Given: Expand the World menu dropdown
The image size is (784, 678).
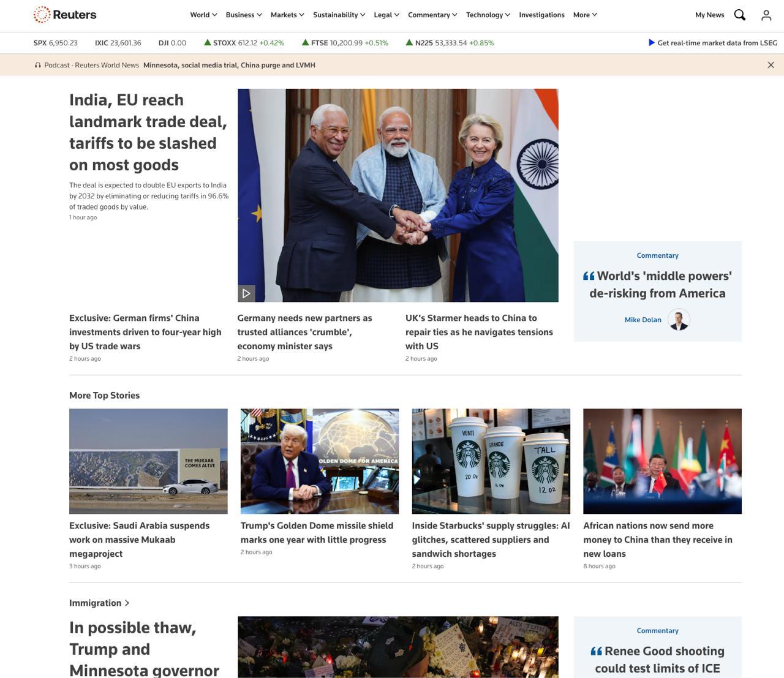Looking at the screenshot, I should pyautogui.click(x=203, y=15).
